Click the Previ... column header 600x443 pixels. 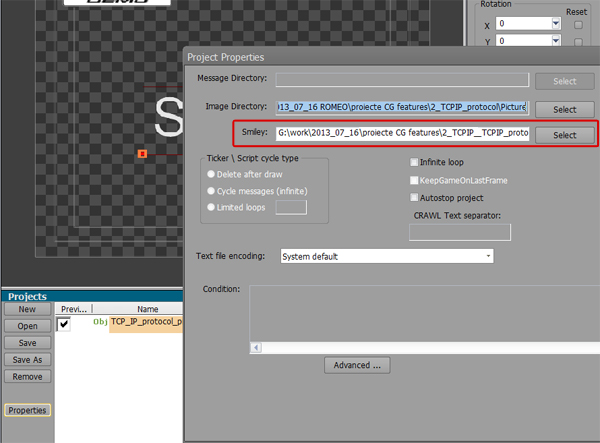point(74,309)
